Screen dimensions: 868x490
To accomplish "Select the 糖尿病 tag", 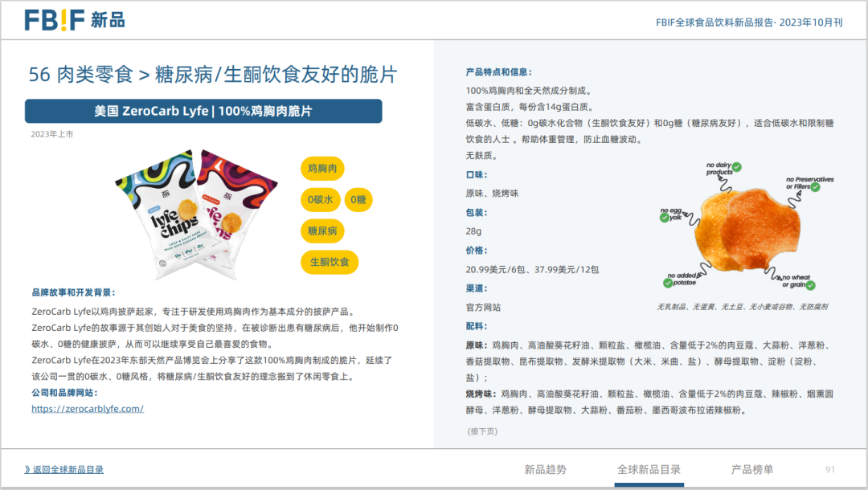I will click(322, 231).
